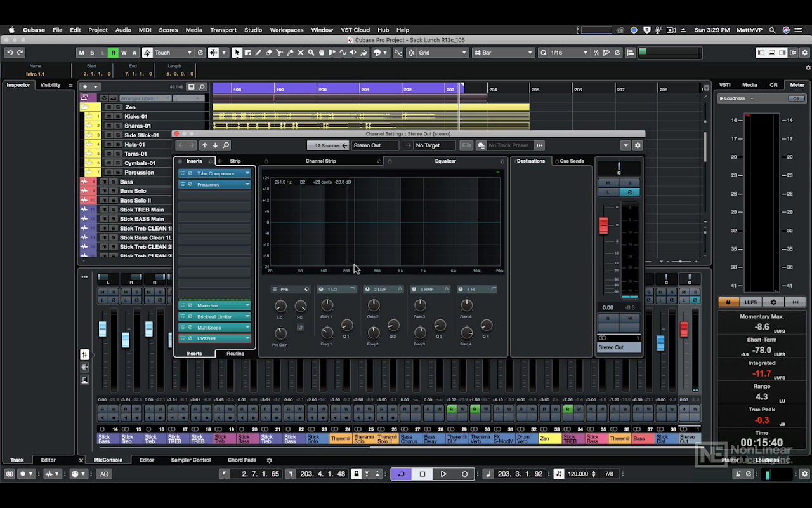812x508 pixels.
Task: Click the Undo arrow icon
Action: coord(10,53)
